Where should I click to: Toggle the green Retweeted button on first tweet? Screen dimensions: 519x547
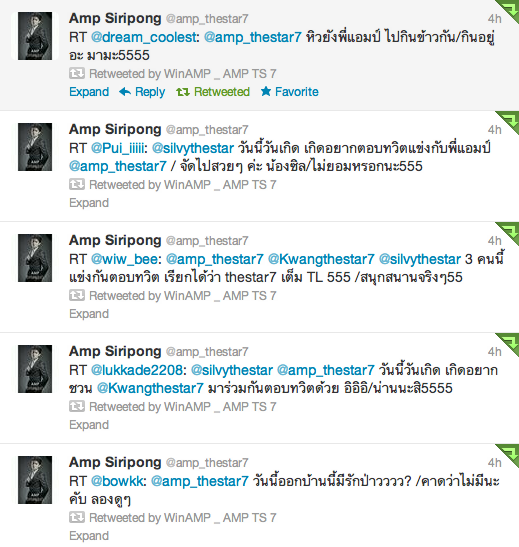(x=213, y=92)
